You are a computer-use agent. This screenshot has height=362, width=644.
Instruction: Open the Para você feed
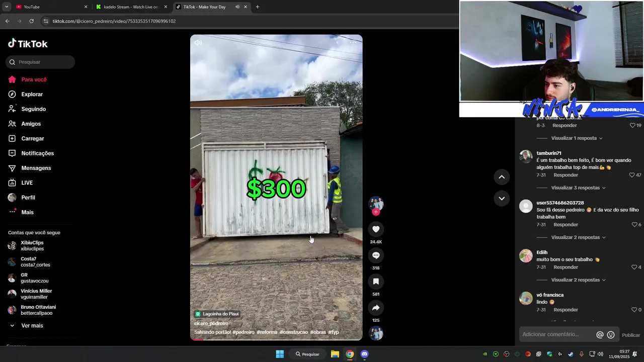point(28,79)
